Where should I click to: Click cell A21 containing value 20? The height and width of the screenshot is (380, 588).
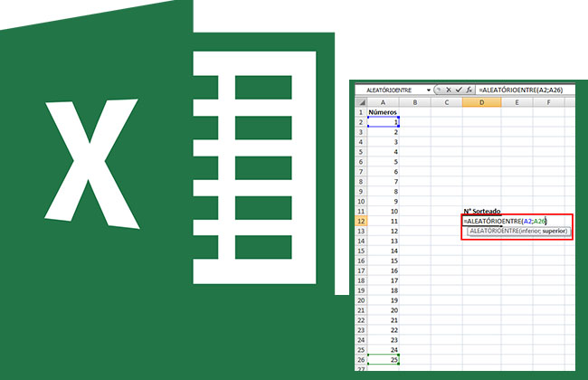[383, 310]
